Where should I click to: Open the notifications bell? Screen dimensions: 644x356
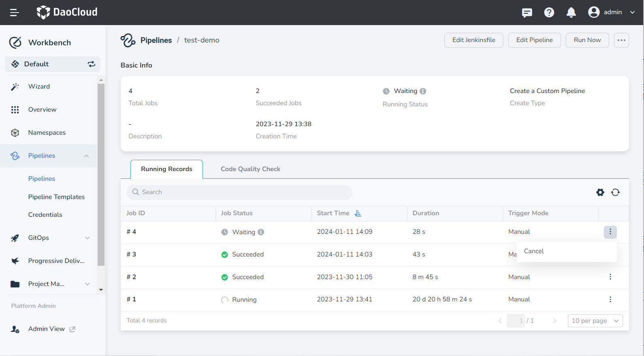(571, 13)
